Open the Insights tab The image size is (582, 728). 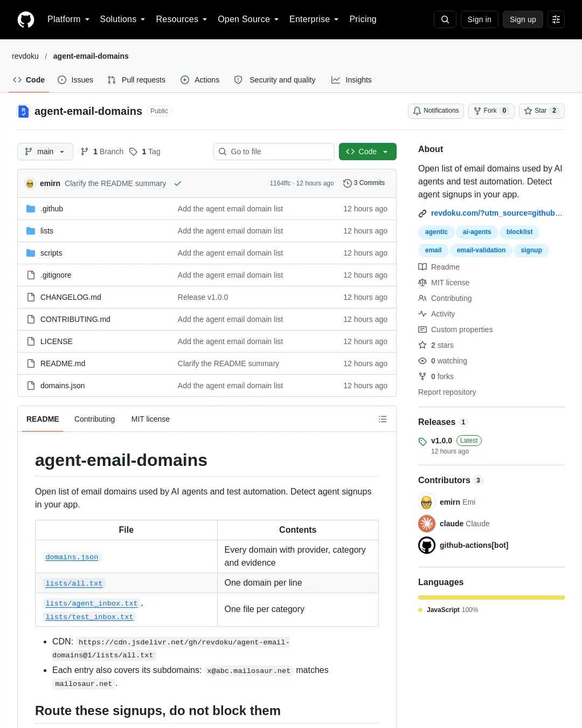(x=351, y=80)
